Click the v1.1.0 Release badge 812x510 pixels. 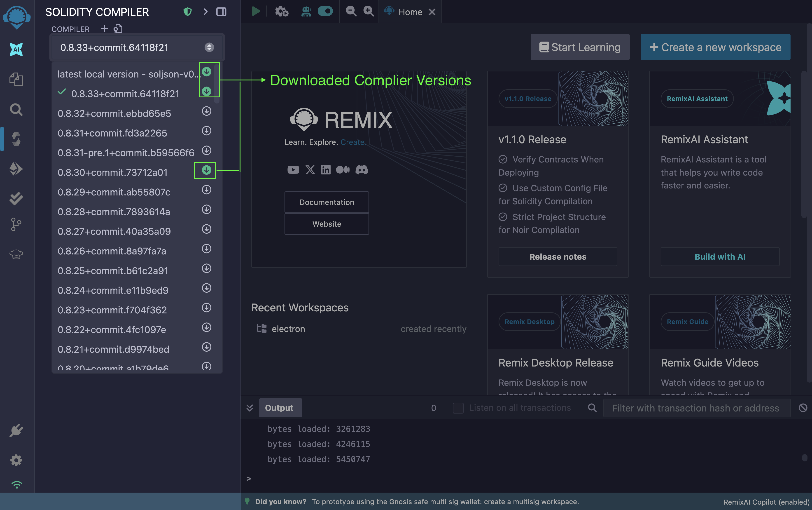pos(528,99)
